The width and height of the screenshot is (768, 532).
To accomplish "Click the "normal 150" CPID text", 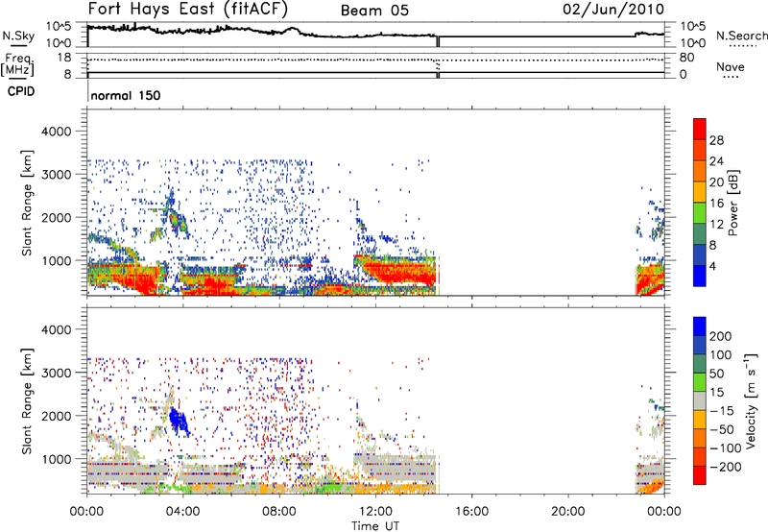I will click(126, 95).
